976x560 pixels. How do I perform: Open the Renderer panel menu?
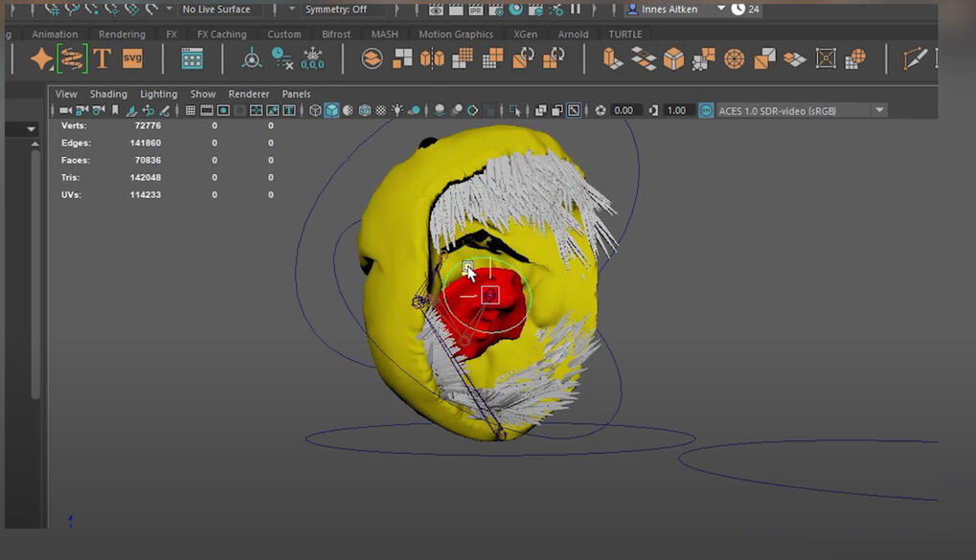pos(248,94)
